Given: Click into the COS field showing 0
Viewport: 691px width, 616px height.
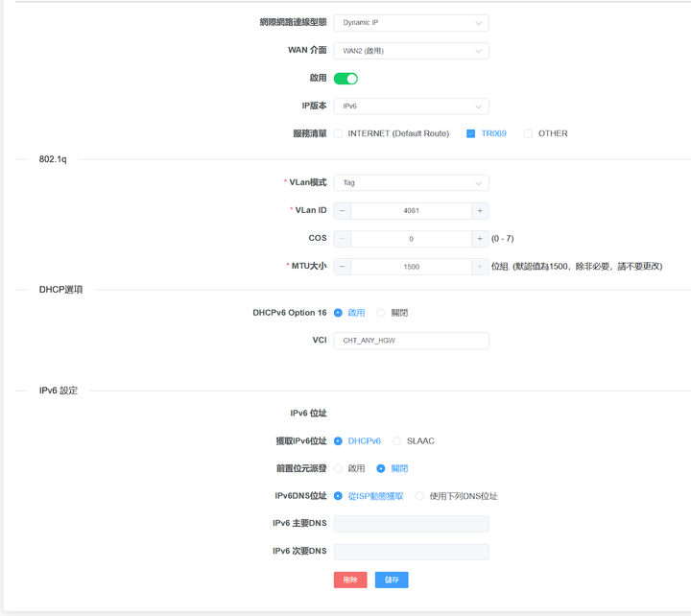Looking at the screenshot, I should tap(411, 239).
